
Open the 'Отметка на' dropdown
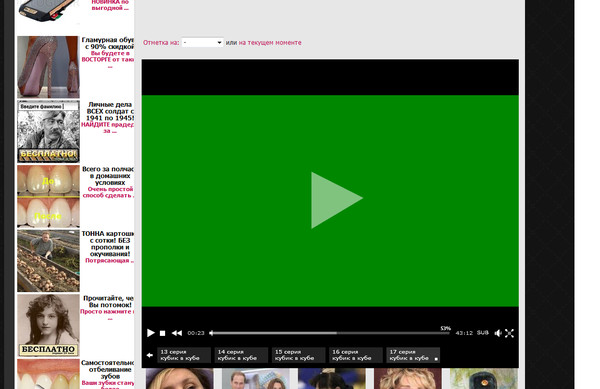tap(202, 42)
